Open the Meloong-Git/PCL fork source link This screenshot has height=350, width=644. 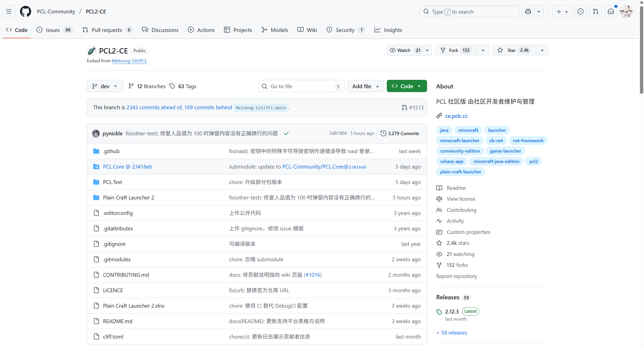point(129,61)
